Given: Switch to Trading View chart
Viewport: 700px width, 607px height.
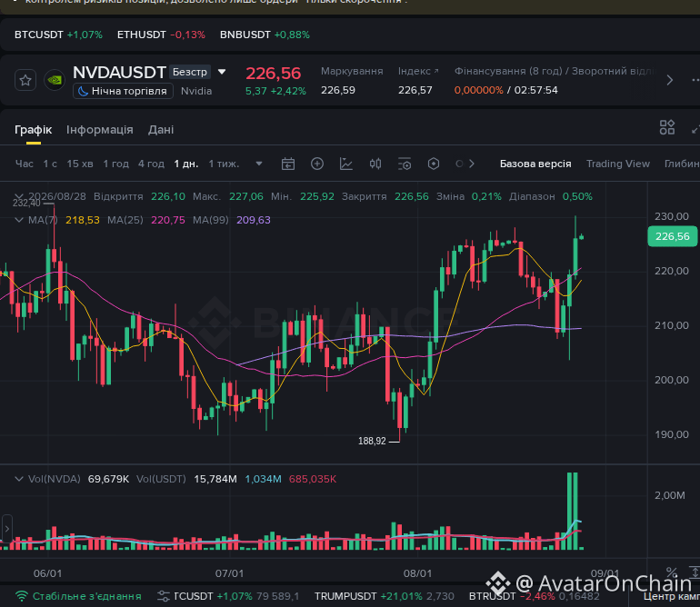Looking at the screenshot, I should (618, 164).
